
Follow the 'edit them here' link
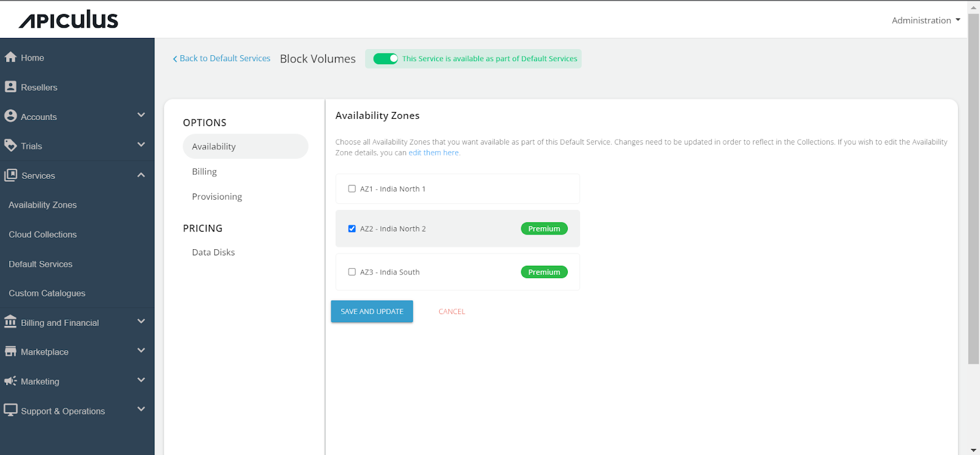click(434, 153)
